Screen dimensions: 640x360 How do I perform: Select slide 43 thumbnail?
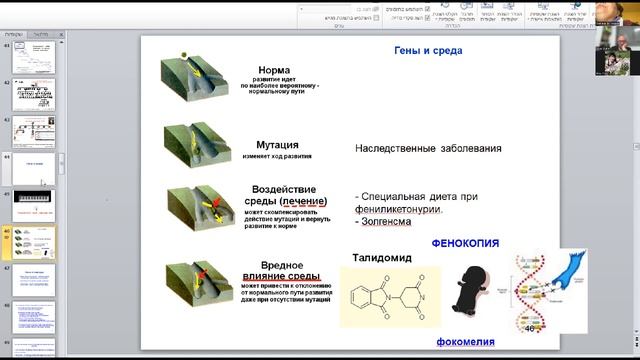tap(33, 132)
